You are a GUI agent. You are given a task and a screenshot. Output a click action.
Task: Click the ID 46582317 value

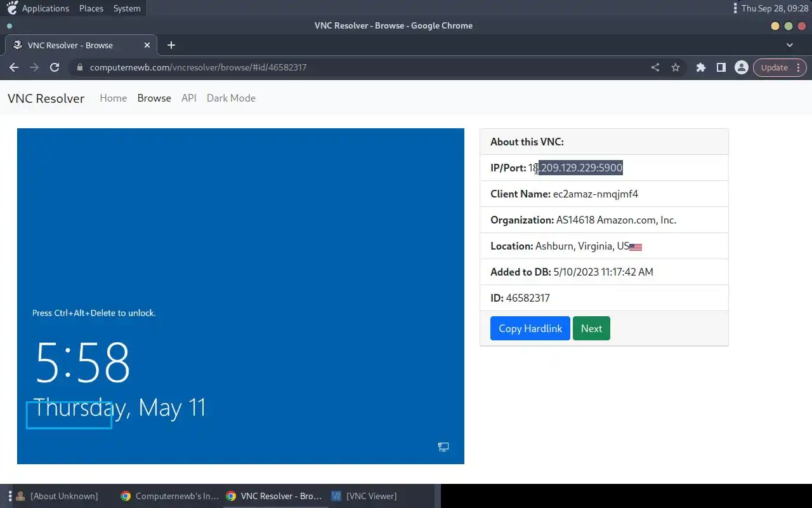pos(528,298)
